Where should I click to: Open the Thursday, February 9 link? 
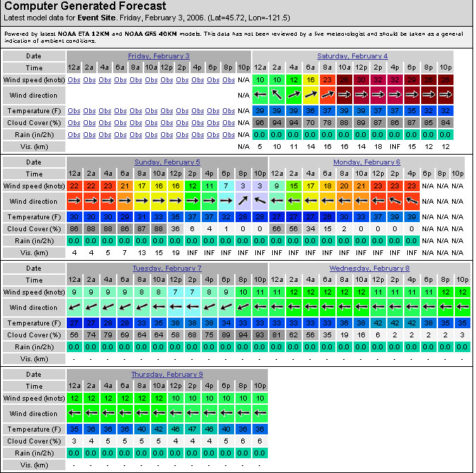[x=167, y=375]
